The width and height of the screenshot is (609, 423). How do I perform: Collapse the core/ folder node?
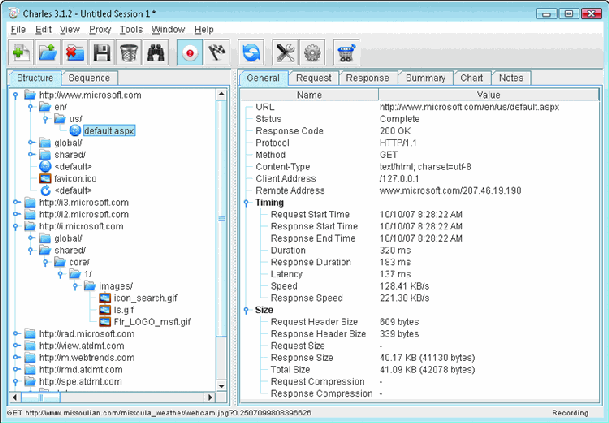(45, 263)
